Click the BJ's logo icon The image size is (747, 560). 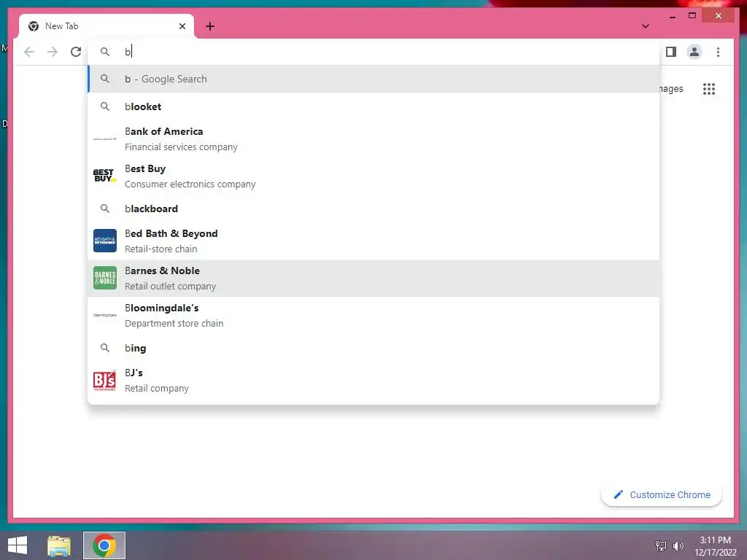[105, 381]
